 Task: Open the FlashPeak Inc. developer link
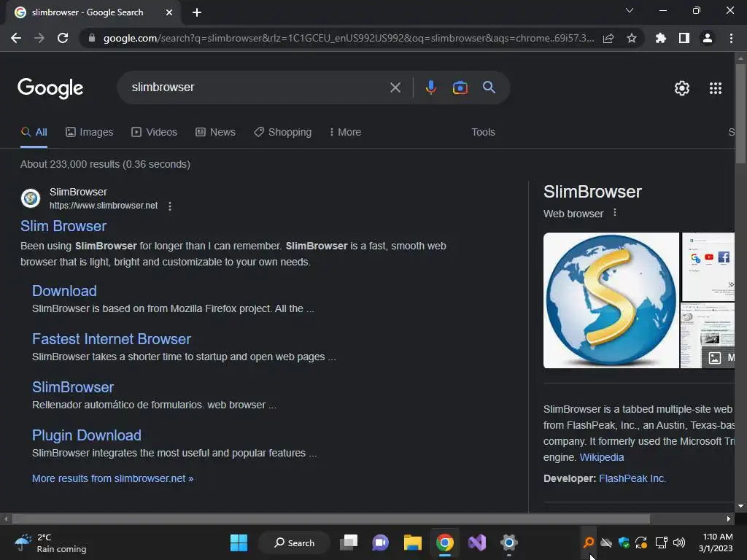[632, 478]
